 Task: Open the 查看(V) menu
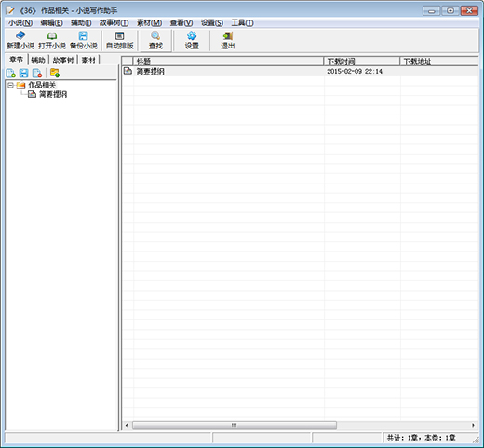pos(181,23)
